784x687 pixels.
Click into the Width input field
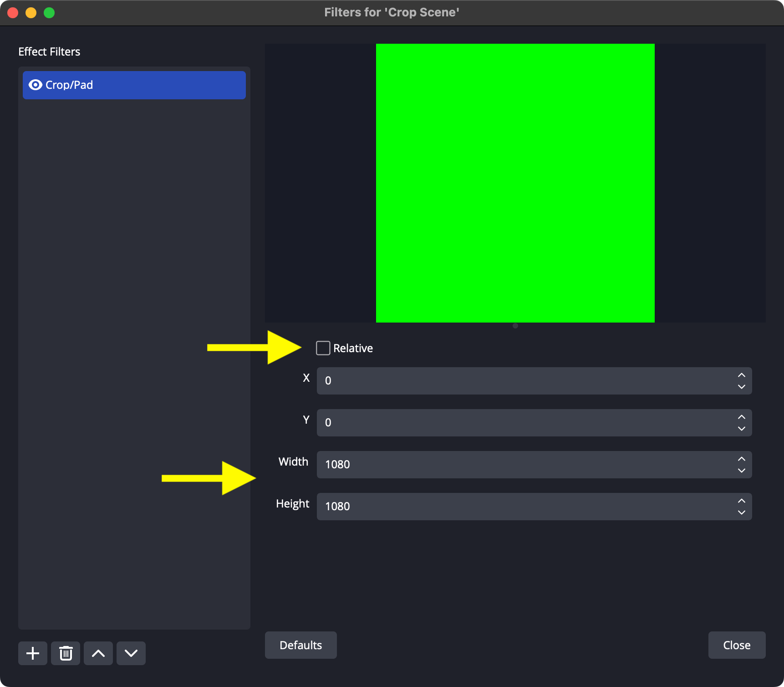[x=524, y=465]
